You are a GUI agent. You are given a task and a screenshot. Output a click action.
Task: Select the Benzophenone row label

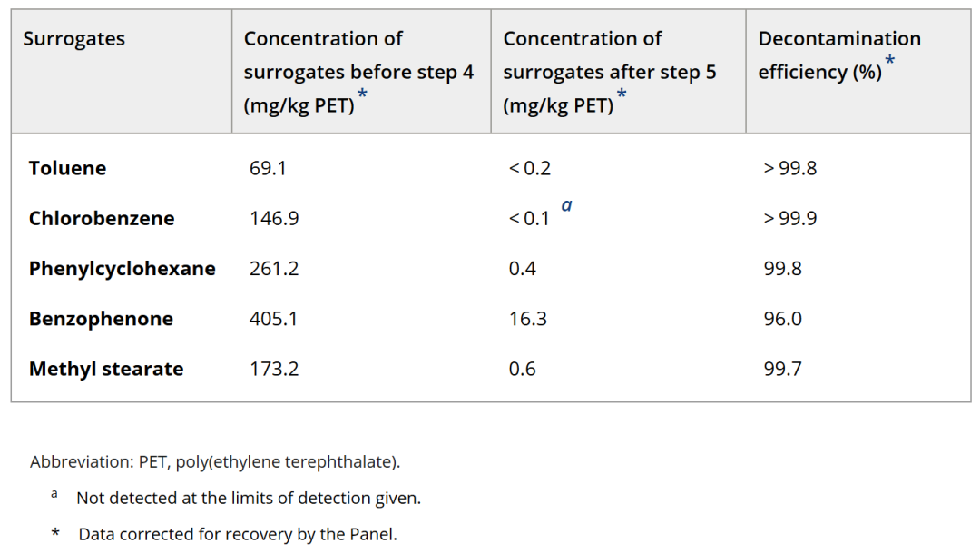[x=101, y=319]
